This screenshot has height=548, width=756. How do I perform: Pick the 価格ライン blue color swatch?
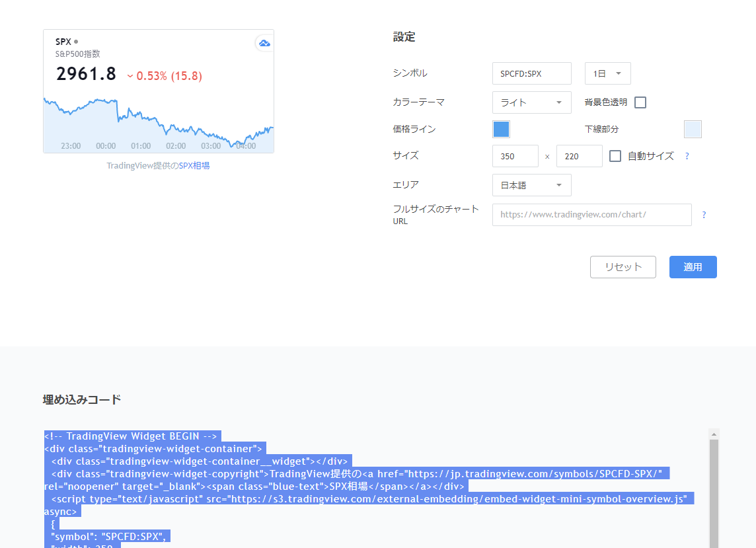[502, 130]
